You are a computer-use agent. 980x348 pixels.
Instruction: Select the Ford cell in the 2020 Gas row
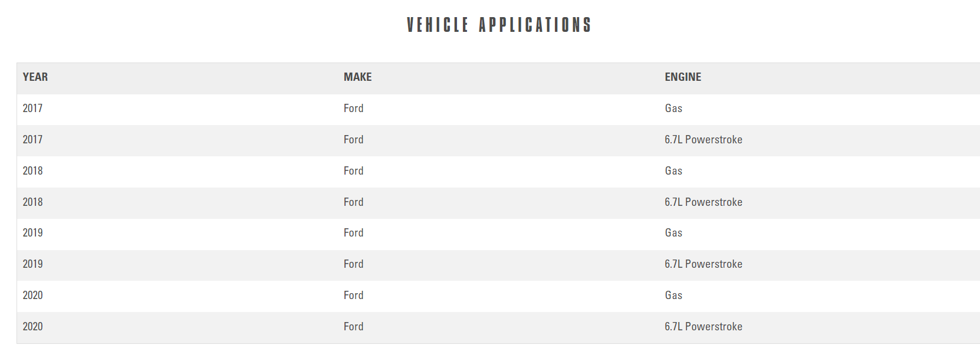coord(353,296)
